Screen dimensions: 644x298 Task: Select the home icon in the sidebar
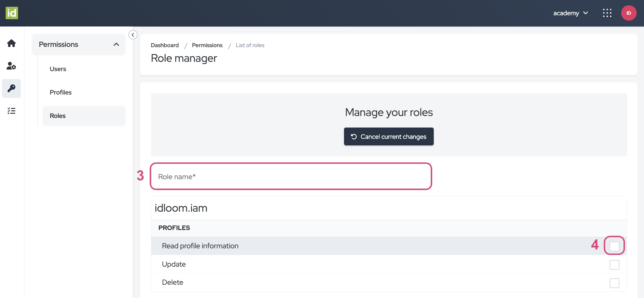coord(11,43)
